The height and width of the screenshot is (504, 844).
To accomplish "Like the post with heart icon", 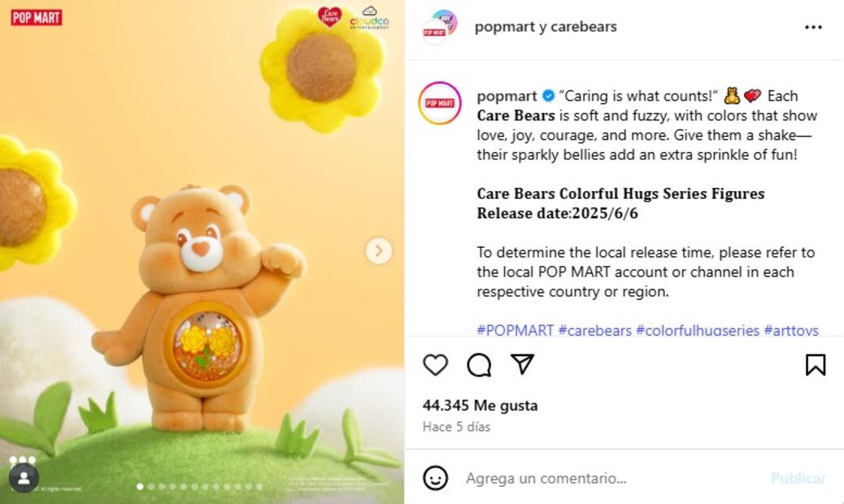I will 435,365.
